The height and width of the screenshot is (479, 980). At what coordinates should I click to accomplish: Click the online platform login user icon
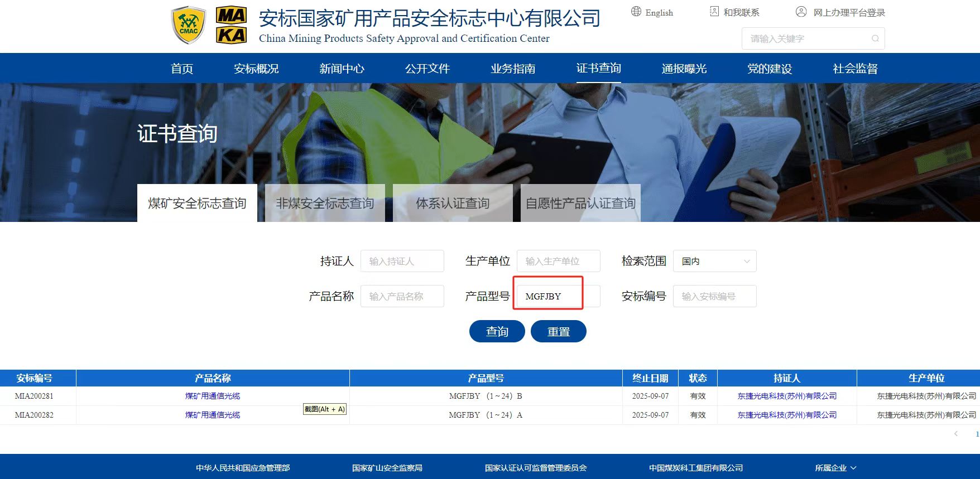[x=801, y=12]
